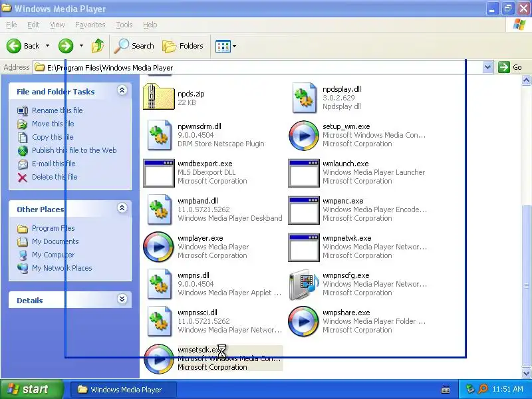
Task: Open the Back history dropdown arrow
Action: (47, 46)
